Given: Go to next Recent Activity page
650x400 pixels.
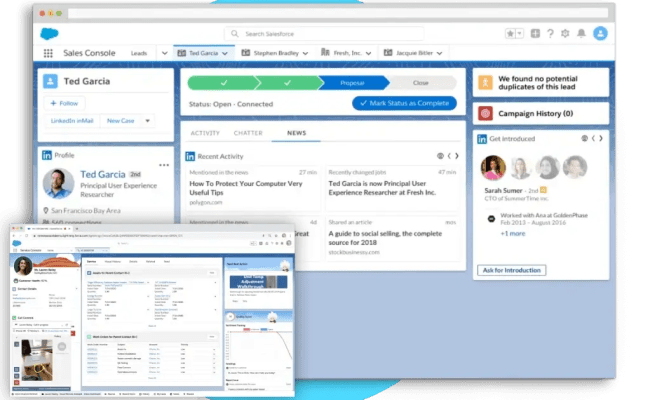Looking at the screenshot, I should pyautogui.click(x=457, y=156).
